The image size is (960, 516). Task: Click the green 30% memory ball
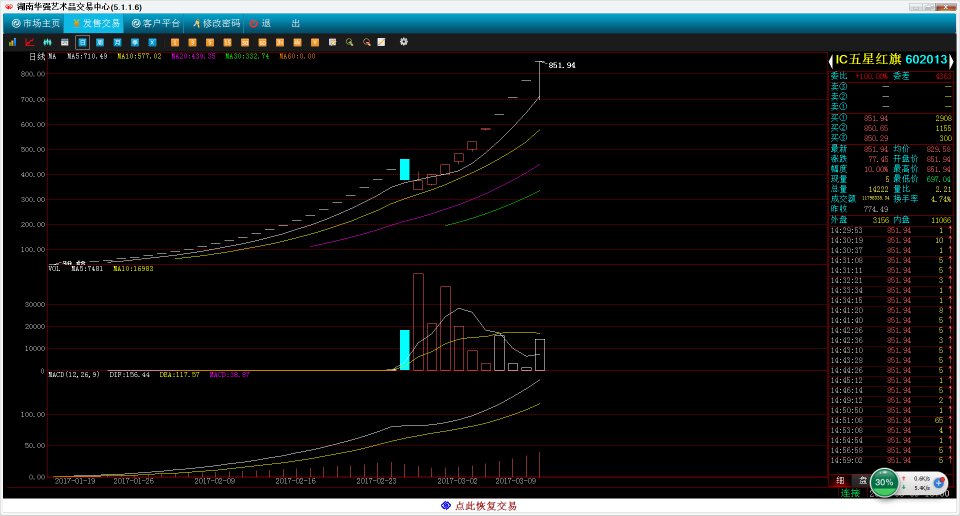(x=884, y=482)
